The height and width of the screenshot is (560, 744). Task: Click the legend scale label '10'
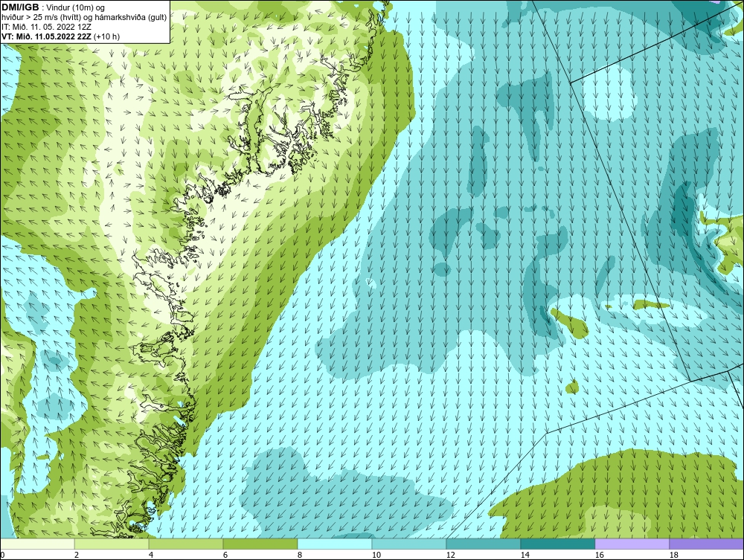pos(376,555)
